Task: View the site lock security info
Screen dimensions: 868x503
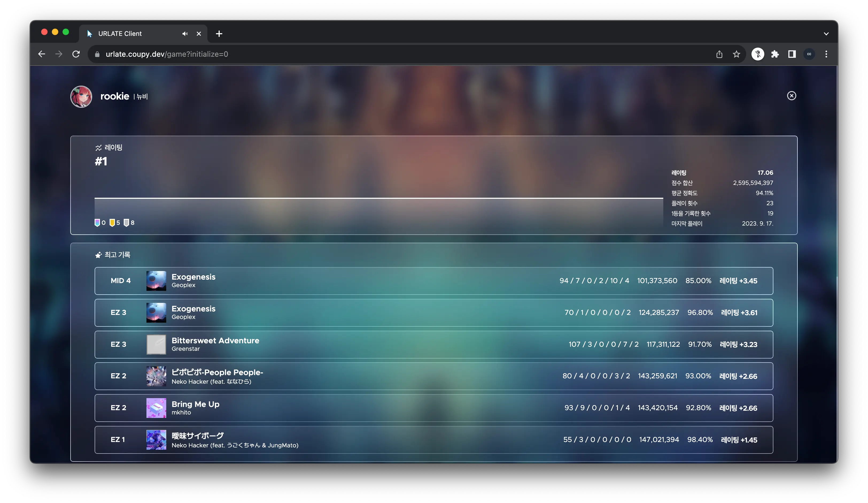Action: (x=98, y=54)
